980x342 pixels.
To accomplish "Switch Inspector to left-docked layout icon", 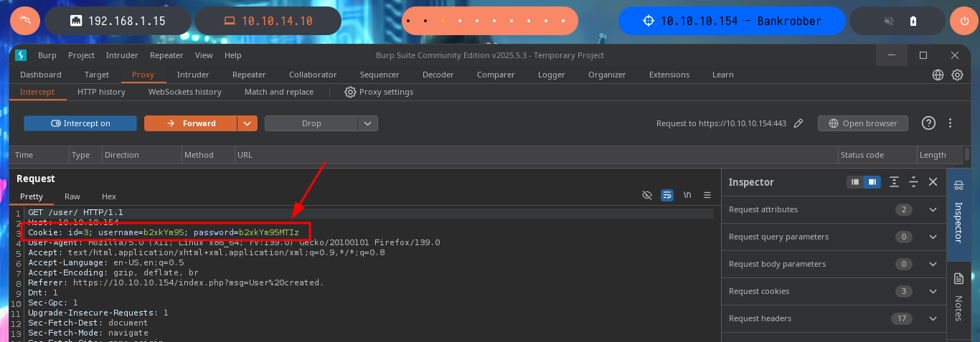I will pos(855,182).
